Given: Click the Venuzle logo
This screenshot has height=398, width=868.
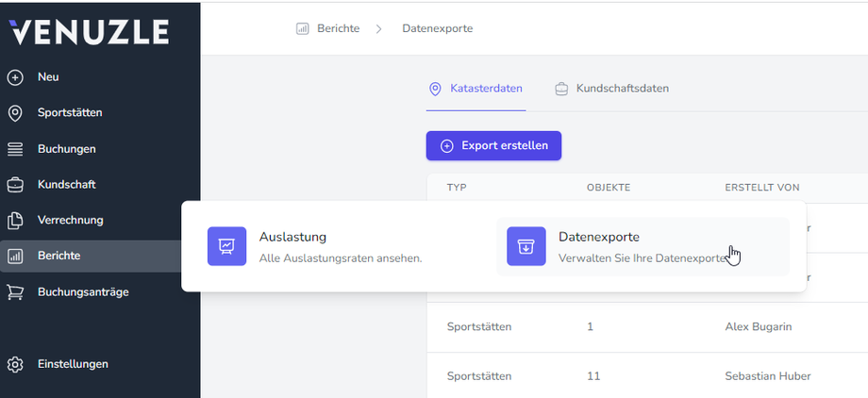Looking at the screenshot, I should [x=89, y=31].
